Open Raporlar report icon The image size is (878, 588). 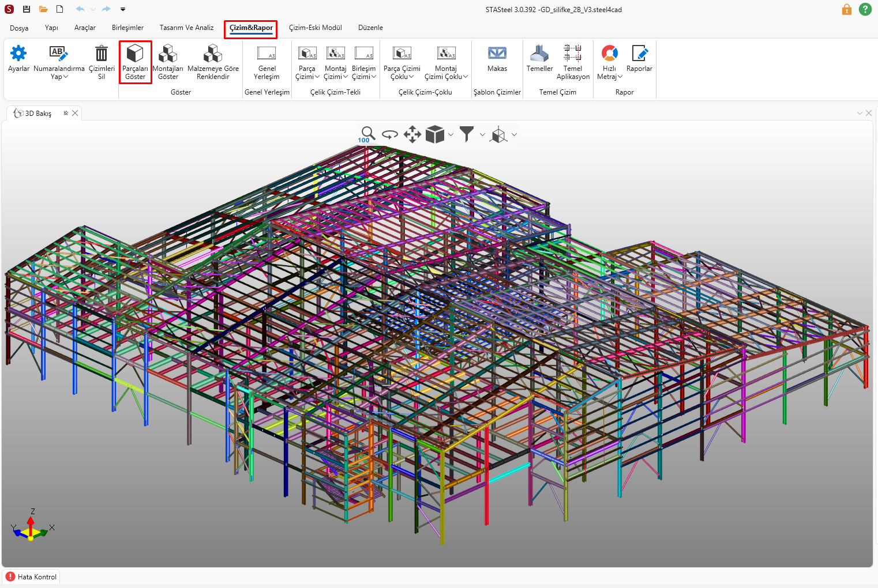tap(639, 54)
